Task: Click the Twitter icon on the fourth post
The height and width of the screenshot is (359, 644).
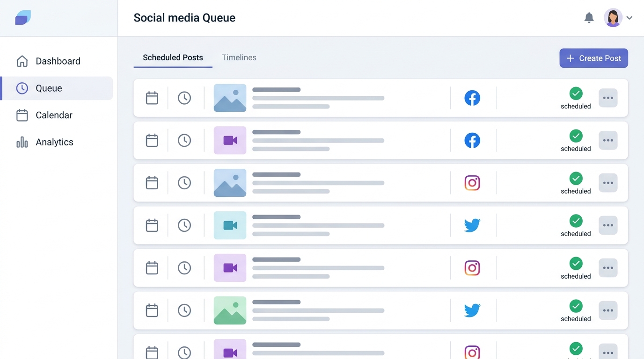Action: point(472,225)
